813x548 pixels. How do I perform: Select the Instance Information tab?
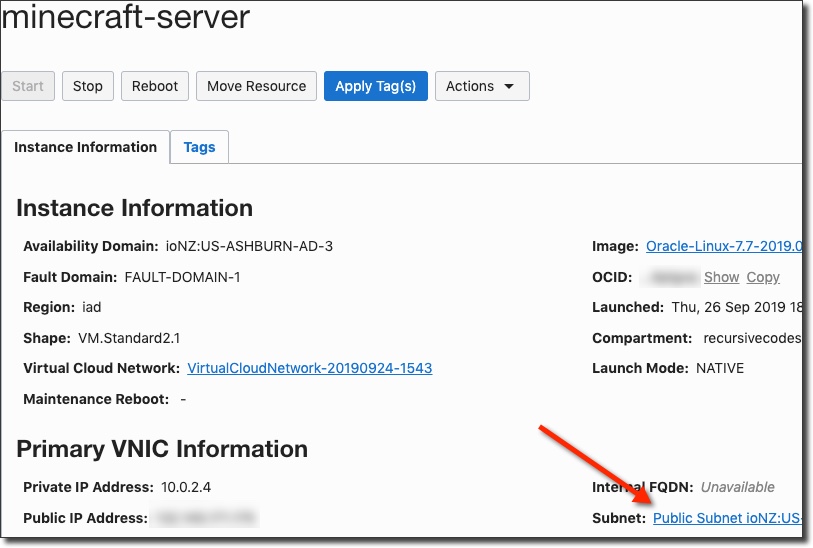click(85, 147)
